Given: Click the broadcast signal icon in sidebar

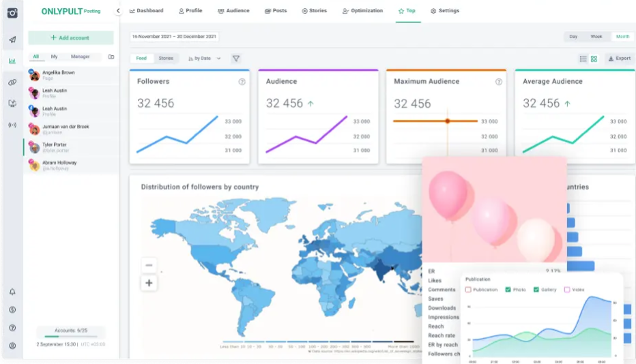Looking at the screenshot, I should (12, 125).
